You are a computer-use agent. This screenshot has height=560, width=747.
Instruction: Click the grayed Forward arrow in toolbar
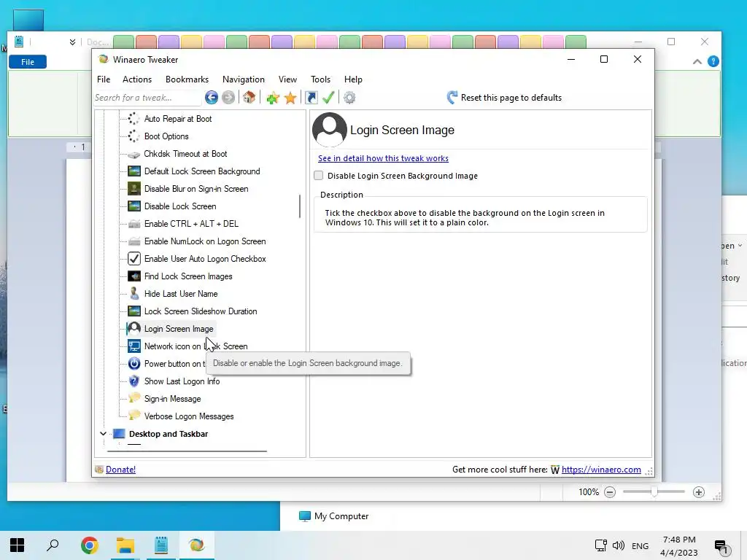click(228, 98)
